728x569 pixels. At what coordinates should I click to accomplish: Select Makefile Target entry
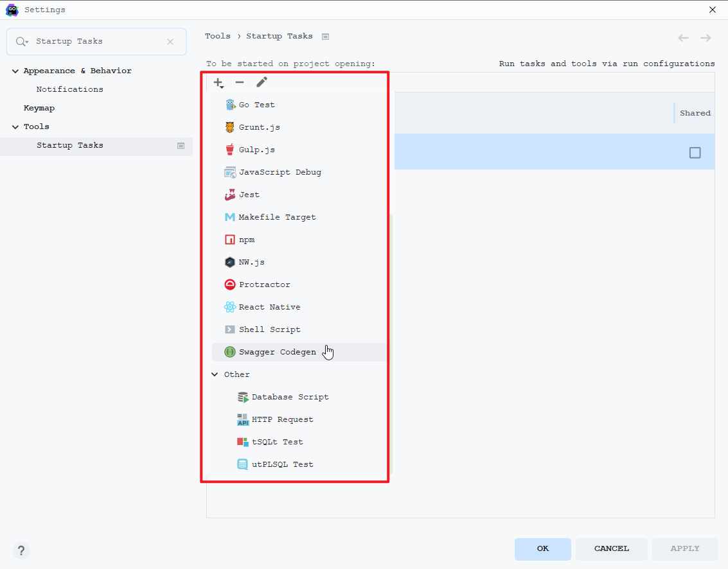[x=299, y=217]
